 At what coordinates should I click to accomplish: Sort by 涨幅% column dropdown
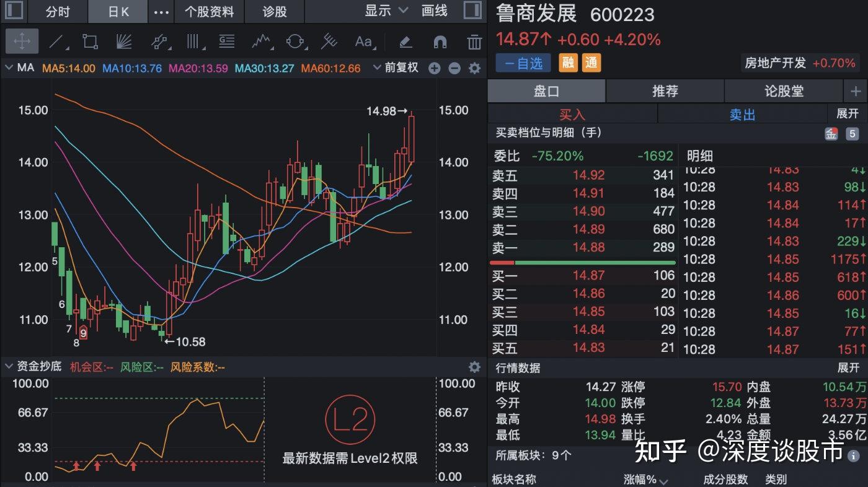tap(645, 480)
